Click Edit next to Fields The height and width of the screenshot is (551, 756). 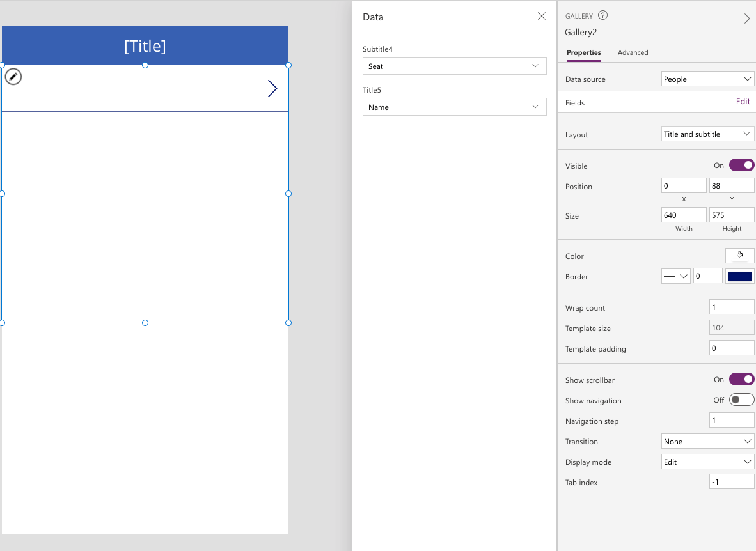click(x=743, y=101)
